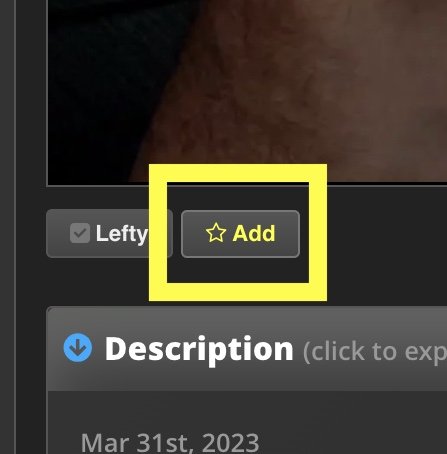Select the circular blue arrow expand icon
Image resolution: width=447 pixels, height=454 pixels.
(78, 348)
